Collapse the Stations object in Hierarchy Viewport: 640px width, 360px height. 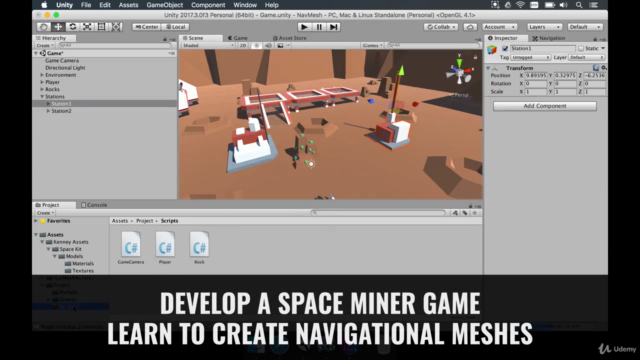click(42, 97)
